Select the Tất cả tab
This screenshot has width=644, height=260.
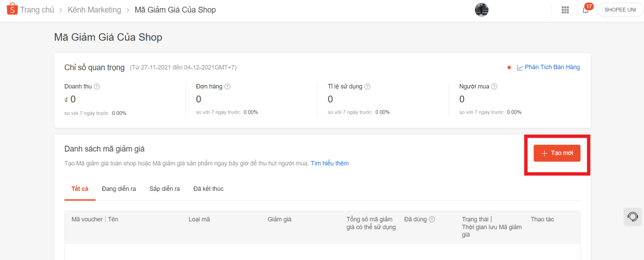[x=80, y=189]
